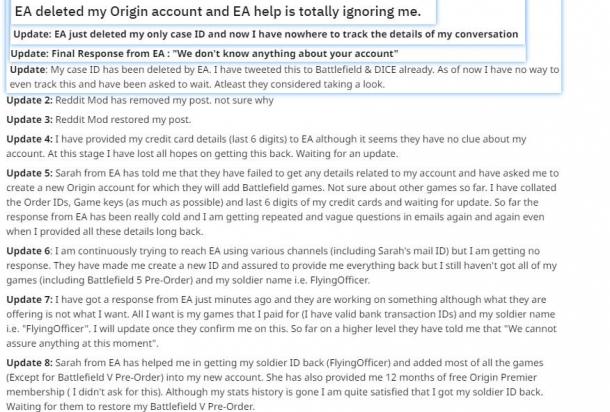Click the 'Update 5:' label
Screen dimensions: 610x412
click(x=29, y=173)
